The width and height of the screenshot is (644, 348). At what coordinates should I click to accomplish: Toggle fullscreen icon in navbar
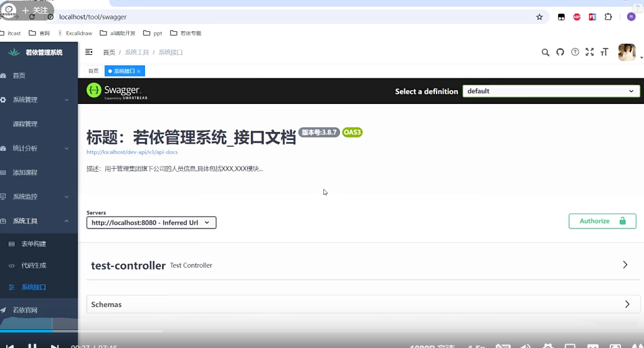(590, 52)
